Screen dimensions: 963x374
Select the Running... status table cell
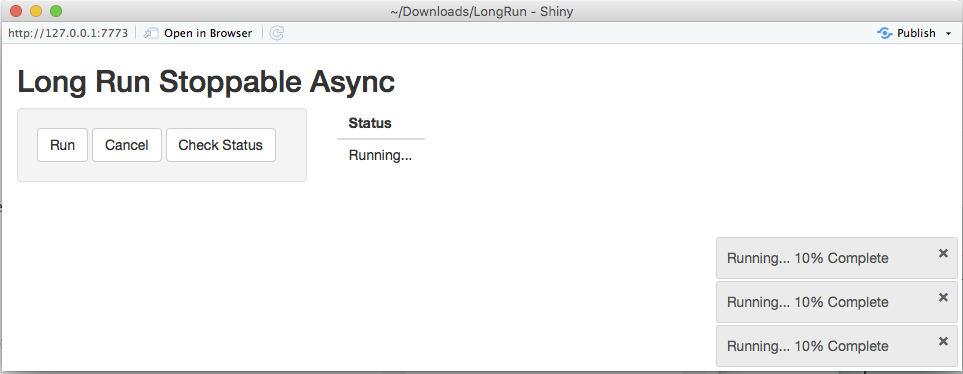pos(381,155)
